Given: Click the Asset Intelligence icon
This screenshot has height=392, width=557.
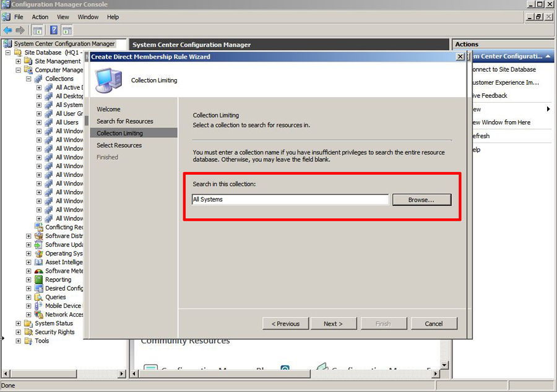Looking at the screenshot, I should (38, 262).
